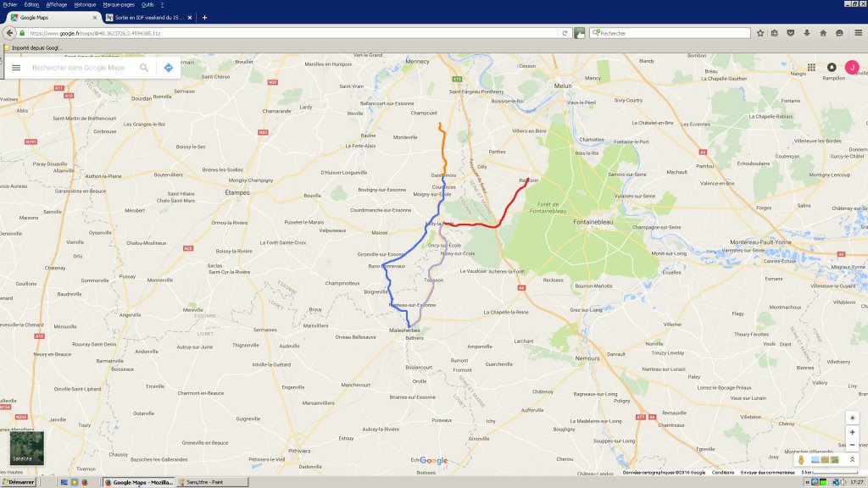This screenshot has width=868, height=488.
Task: Zoom out on the map
Action: pyautogui.click(x=852, y=445)
